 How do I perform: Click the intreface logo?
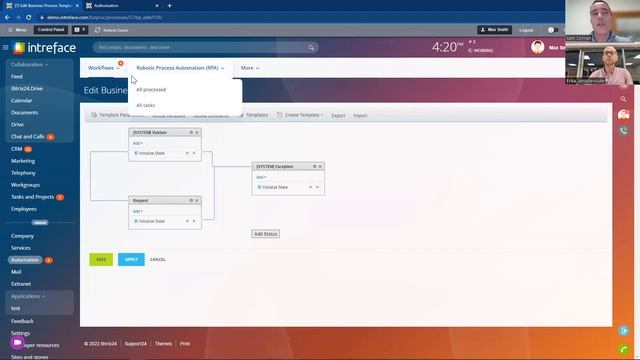pyautogui.click(x=44, y=48)
